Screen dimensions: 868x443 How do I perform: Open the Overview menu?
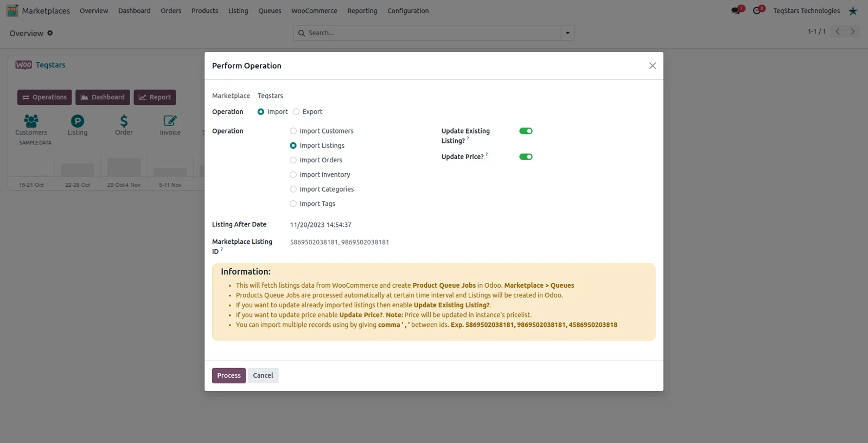pos(94,11)
